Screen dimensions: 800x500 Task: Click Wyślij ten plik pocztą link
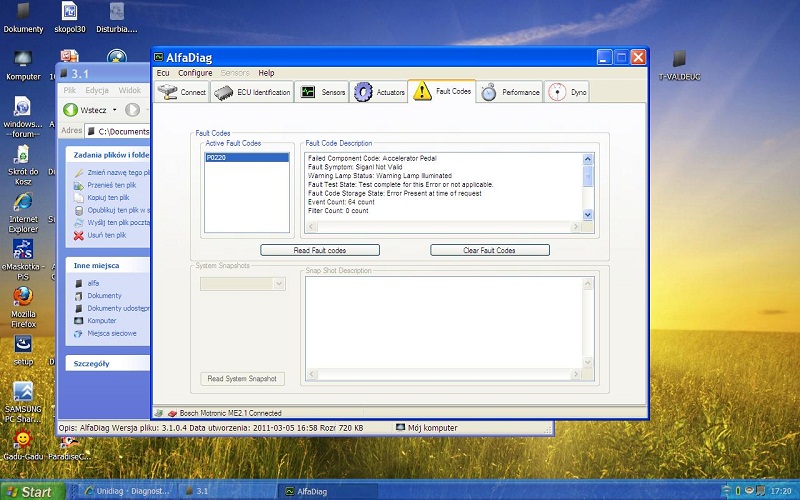pos(118,222)
